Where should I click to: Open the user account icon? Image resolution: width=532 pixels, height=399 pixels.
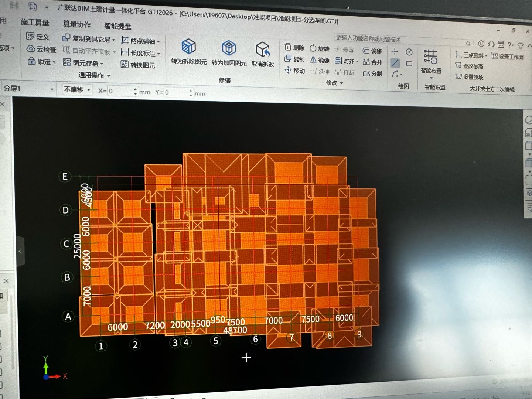(x=481, y=44)
